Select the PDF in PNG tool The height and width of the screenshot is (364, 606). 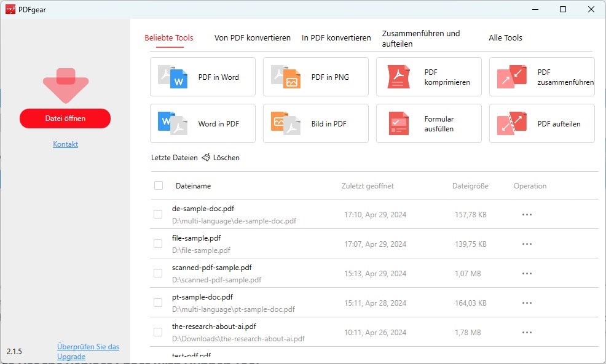315,76
